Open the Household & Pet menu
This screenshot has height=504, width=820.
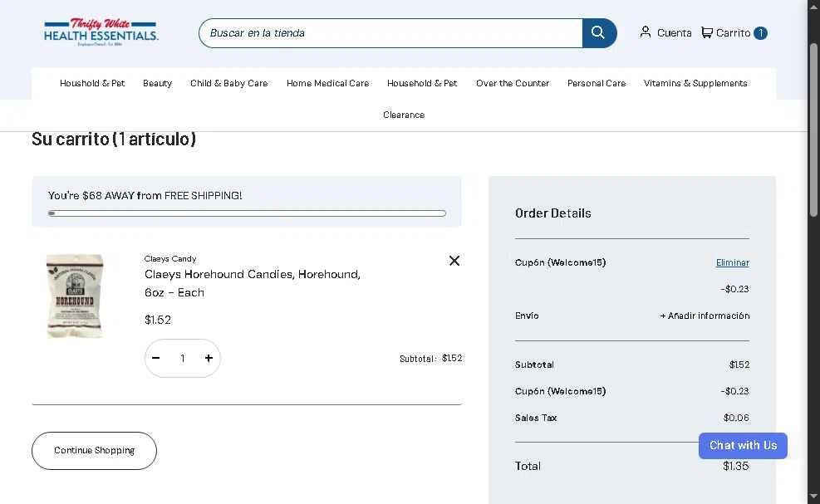[422, 83]
